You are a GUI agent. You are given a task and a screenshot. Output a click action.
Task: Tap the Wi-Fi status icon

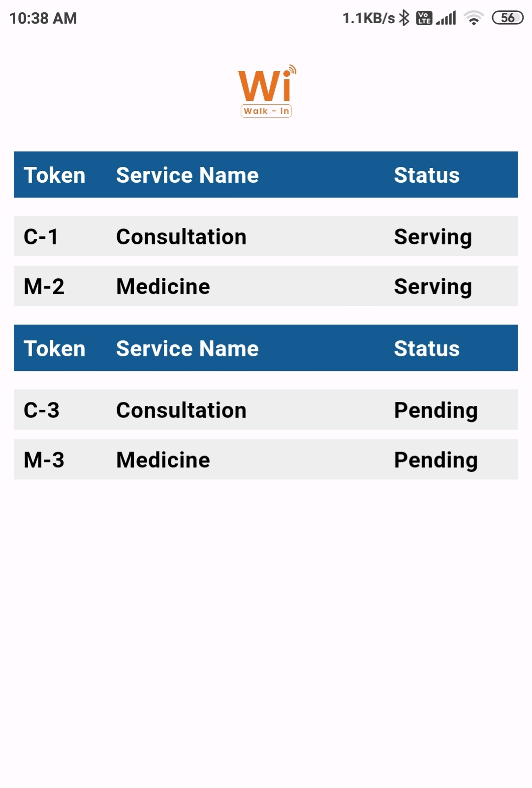click(473, 18)
